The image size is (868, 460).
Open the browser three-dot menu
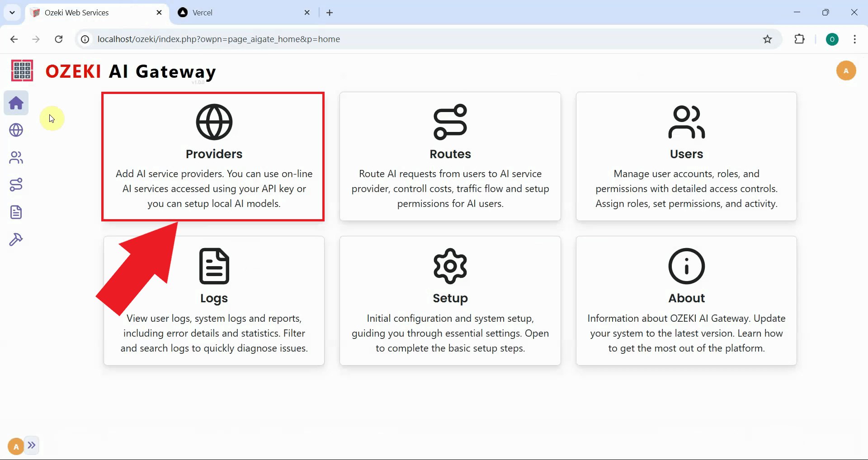point(854,39)
